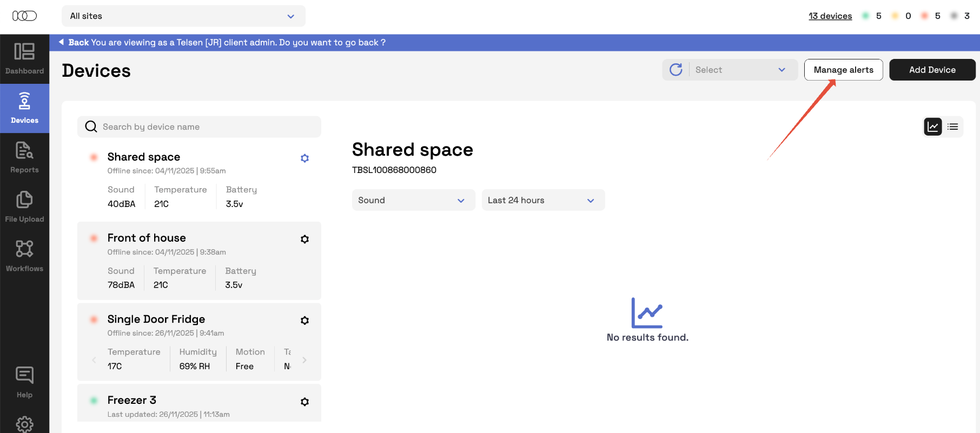This screenshot has width=980, height=433.
Task: Open the Reports section
Action: tap(24, 157)
